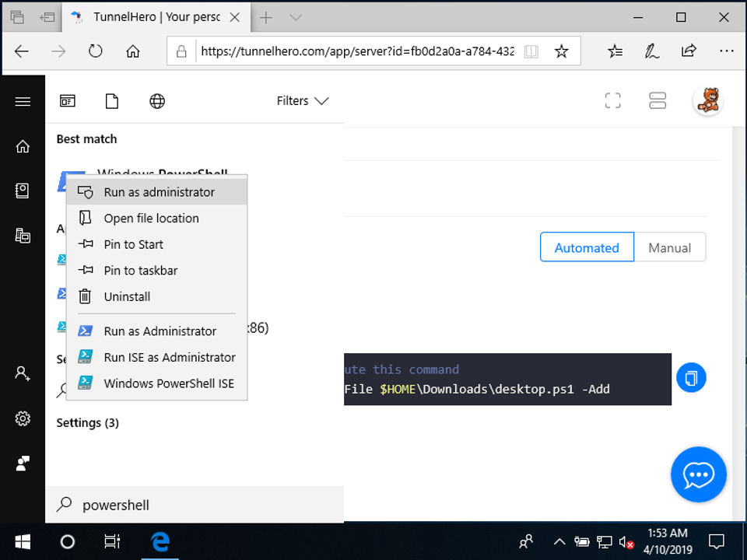Open Edge browser from the taskbar

[x=160, y=541]
